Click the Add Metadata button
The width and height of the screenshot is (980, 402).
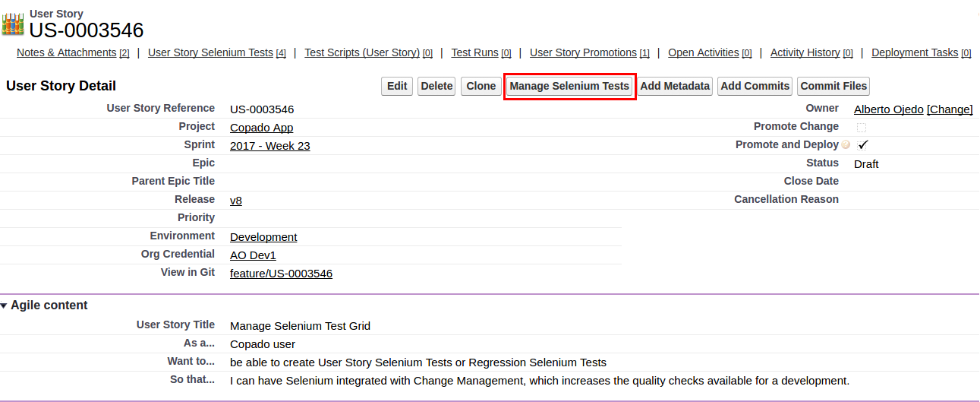pos(675,86)
